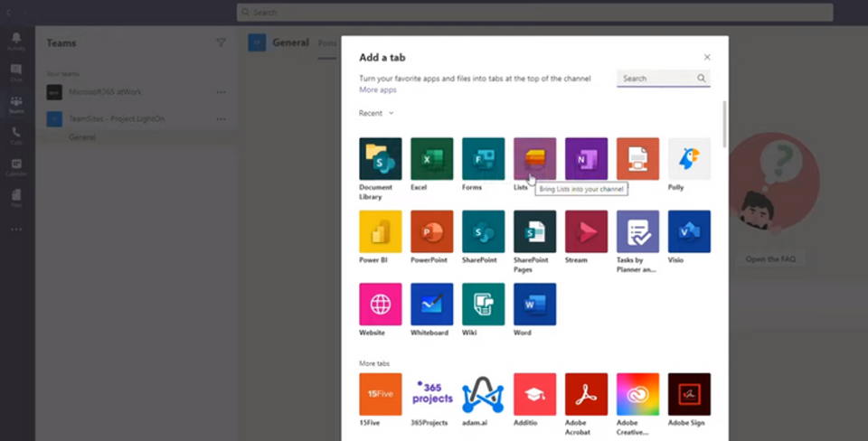The height and width of the screenshot is (441, 868).
Task: Select the SharePoint app tile
Action: click(x=483, y=231)
